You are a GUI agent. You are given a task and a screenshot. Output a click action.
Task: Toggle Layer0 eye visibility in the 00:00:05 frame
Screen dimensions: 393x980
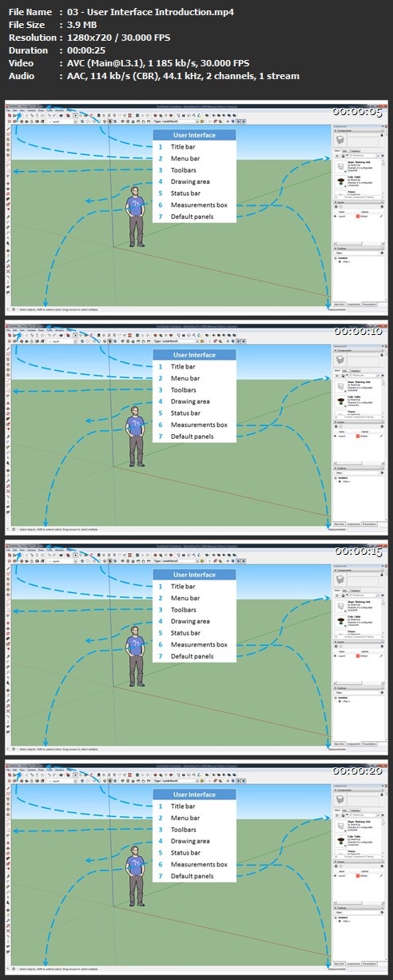click(x=335, y=216)
